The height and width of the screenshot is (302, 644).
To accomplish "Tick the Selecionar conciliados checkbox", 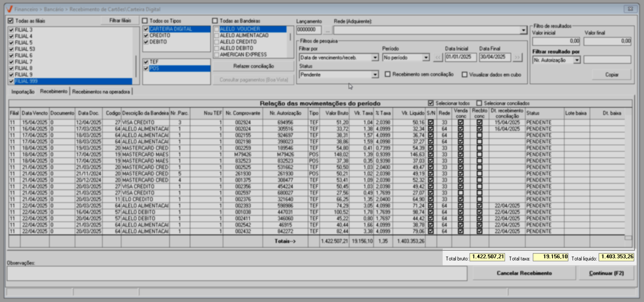I will click(x=479, y=103).
